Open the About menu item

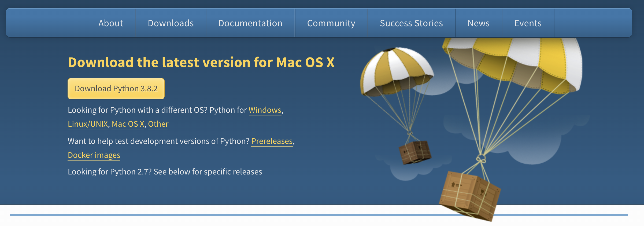111,23
